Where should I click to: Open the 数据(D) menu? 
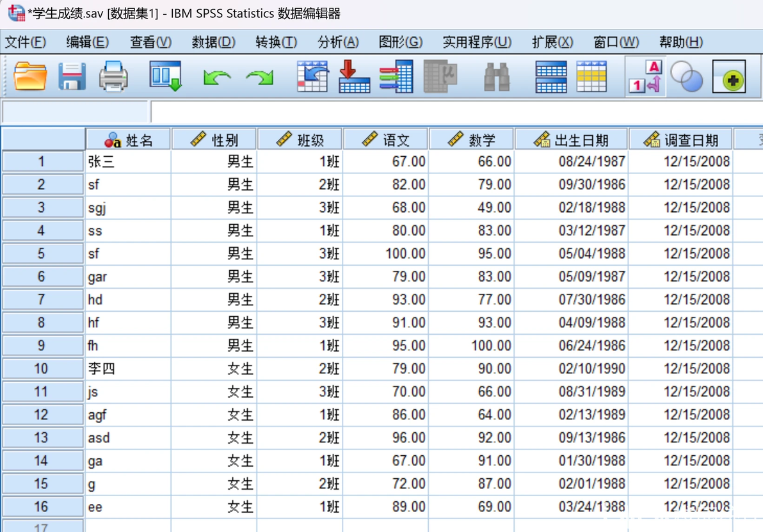click(214, 42)
